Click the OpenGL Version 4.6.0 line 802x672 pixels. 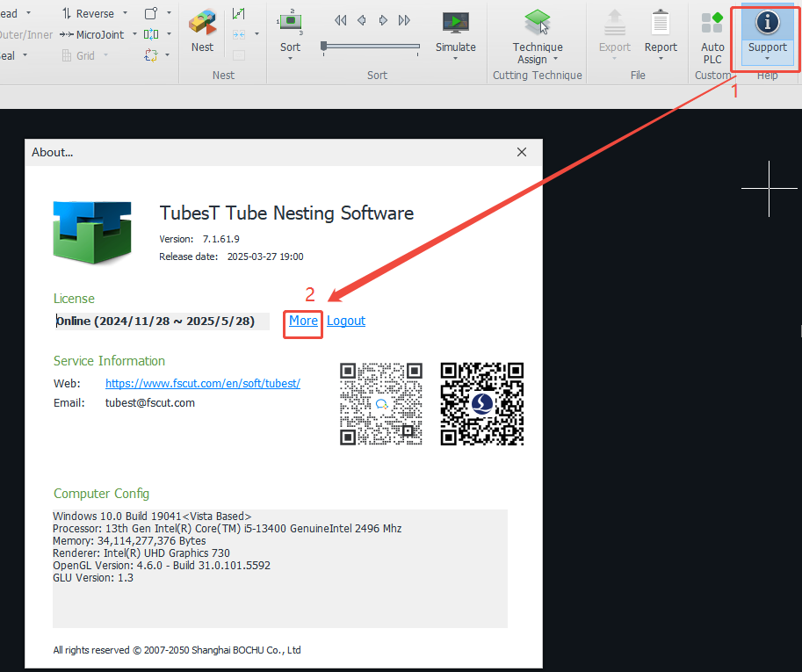click(x=162, y=565)
